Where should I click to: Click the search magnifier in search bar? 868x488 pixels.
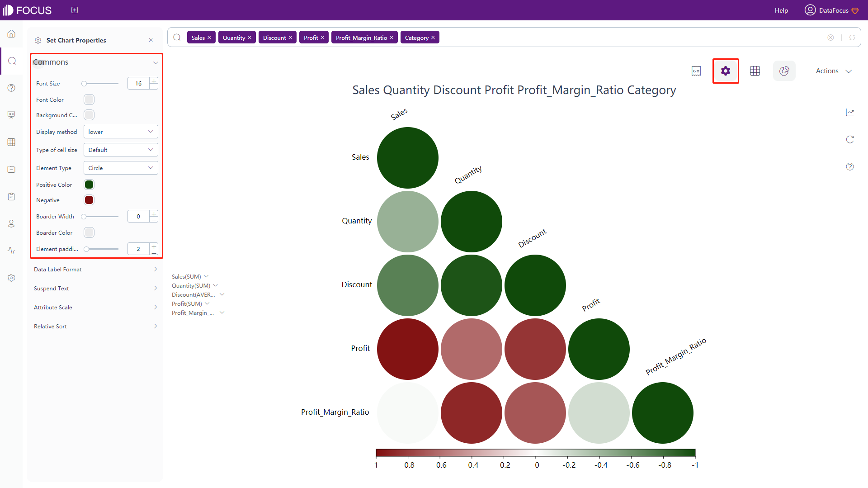177,38
